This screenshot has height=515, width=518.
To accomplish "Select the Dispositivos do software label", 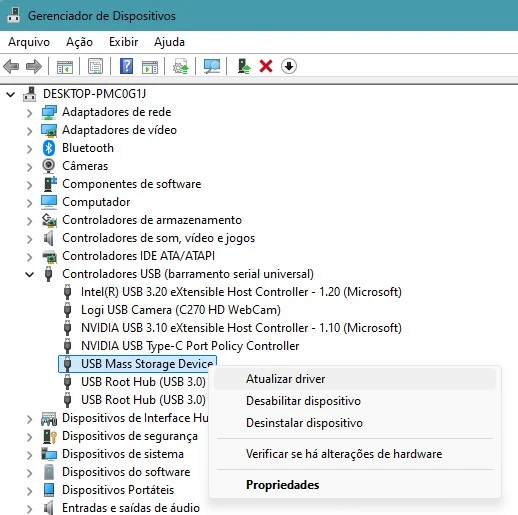I will [x=126, y=472].
